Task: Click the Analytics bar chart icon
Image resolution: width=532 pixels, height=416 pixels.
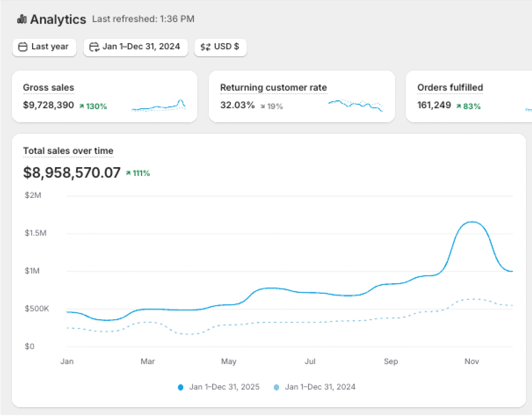Action: tap(22, 19)
